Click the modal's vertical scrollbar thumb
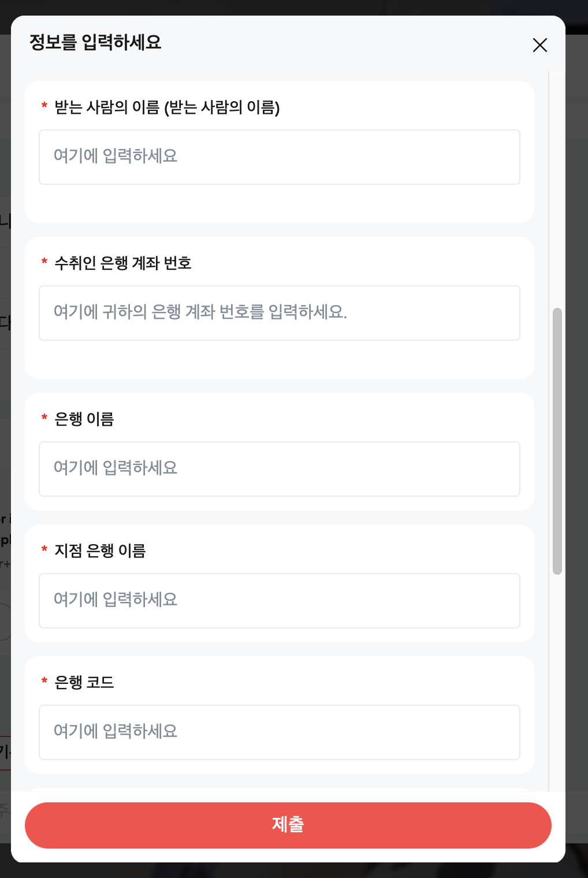The image size is (588, 878). [557, 441]
